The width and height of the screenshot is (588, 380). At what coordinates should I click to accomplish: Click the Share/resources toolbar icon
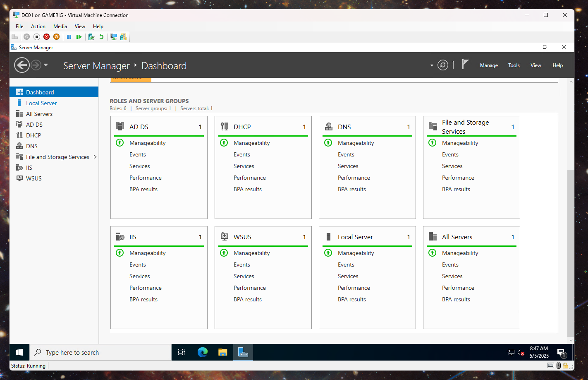[x=123, y=37]
